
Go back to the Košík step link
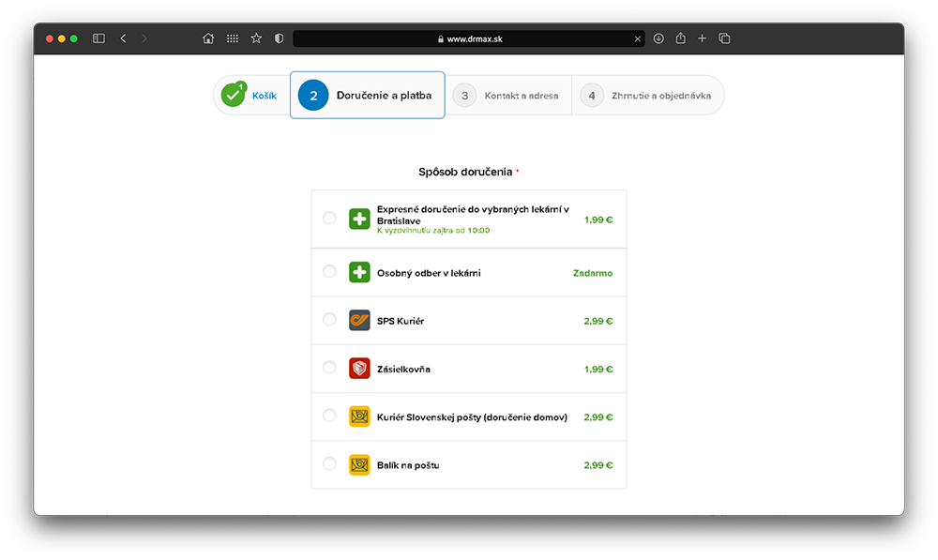pos(264,96)
